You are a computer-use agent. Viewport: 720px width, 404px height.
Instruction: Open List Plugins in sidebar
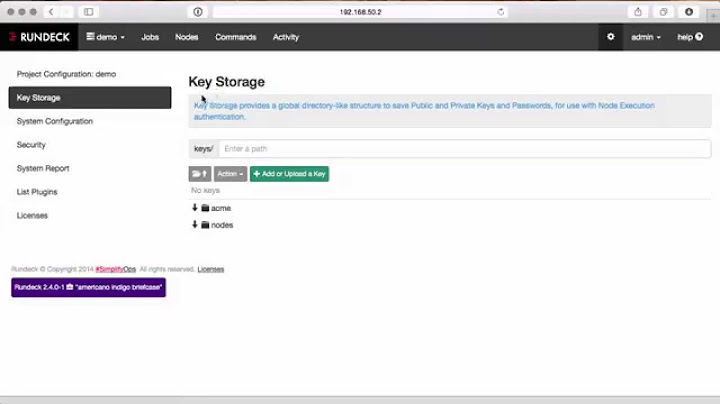(37, 192)
